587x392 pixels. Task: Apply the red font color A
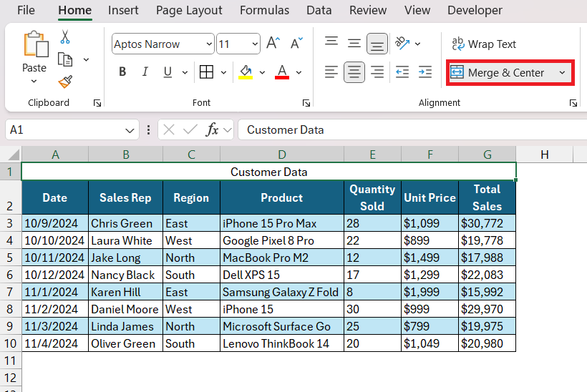(282, 72)
